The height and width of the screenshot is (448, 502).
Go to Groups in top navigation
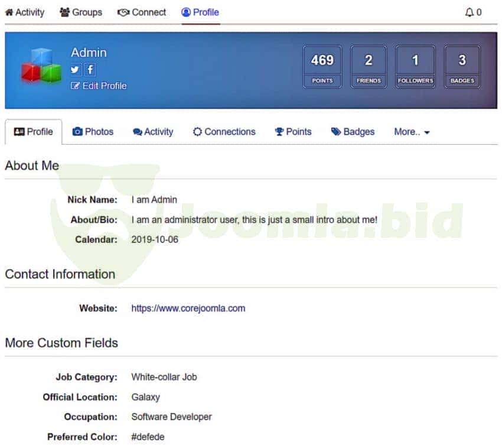tap(81, 12)
